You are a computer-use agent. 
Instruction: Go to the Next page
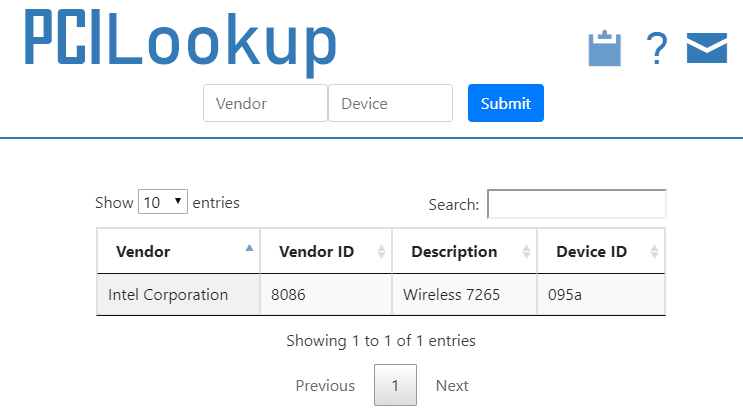click(x=452, y=386)
